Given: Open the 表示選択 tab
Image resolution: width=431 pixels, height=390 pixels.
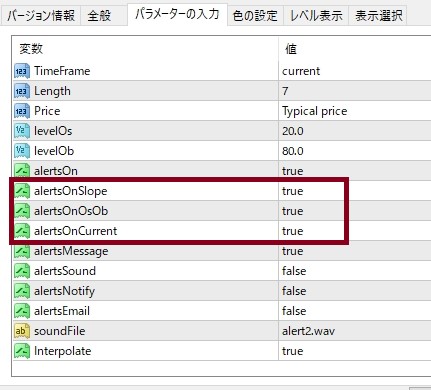Looking at the screenshot, I should click(379, 16).
